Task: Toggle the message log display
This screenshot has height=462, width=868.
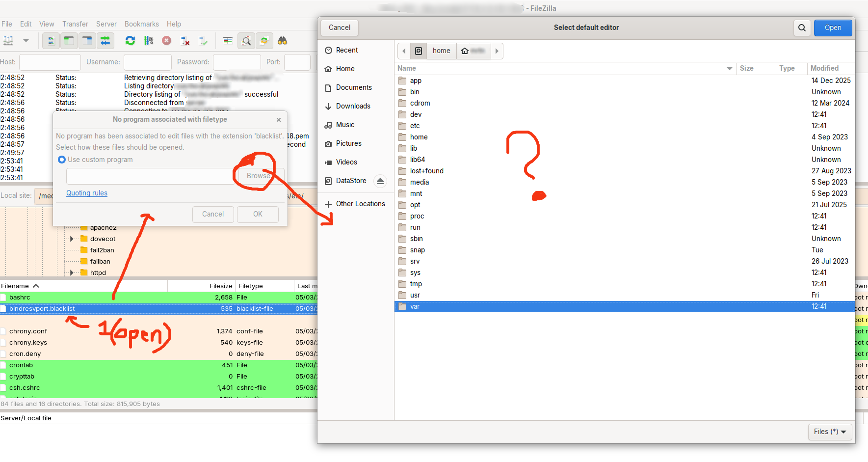Action: click(x=51, y=41)
